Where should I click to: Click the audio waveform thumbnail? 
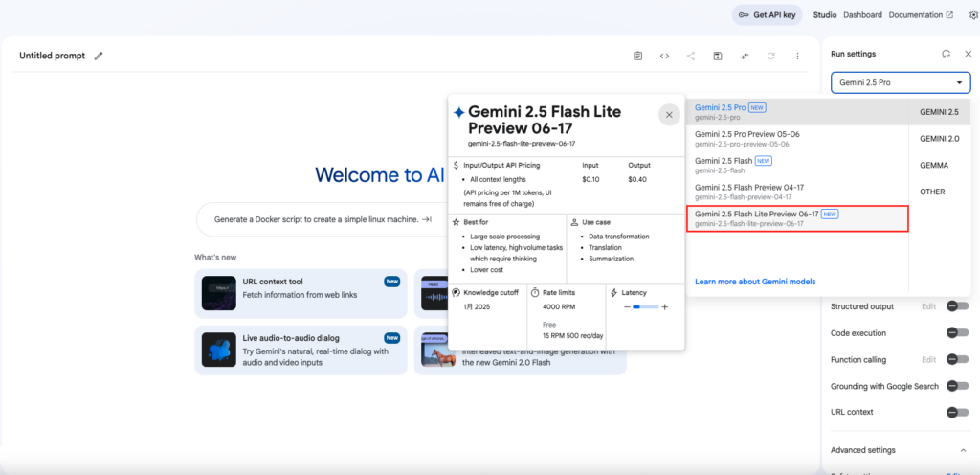434,294
